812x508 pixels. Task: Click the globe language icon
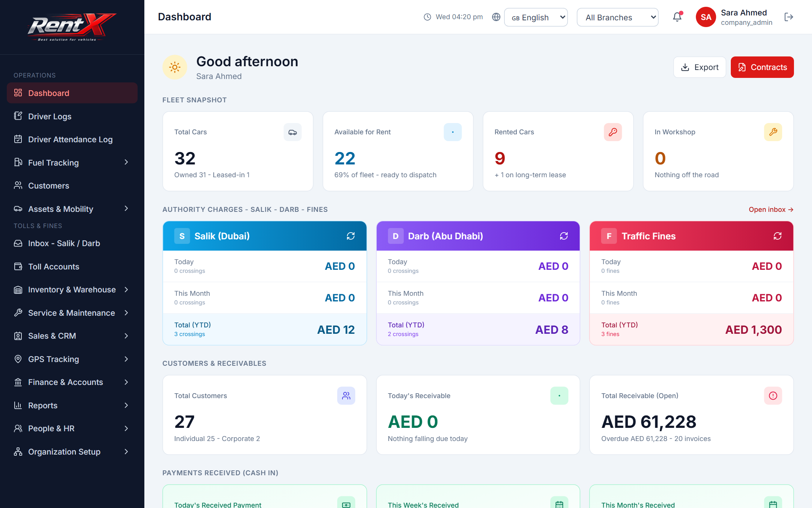coord(496,17)
